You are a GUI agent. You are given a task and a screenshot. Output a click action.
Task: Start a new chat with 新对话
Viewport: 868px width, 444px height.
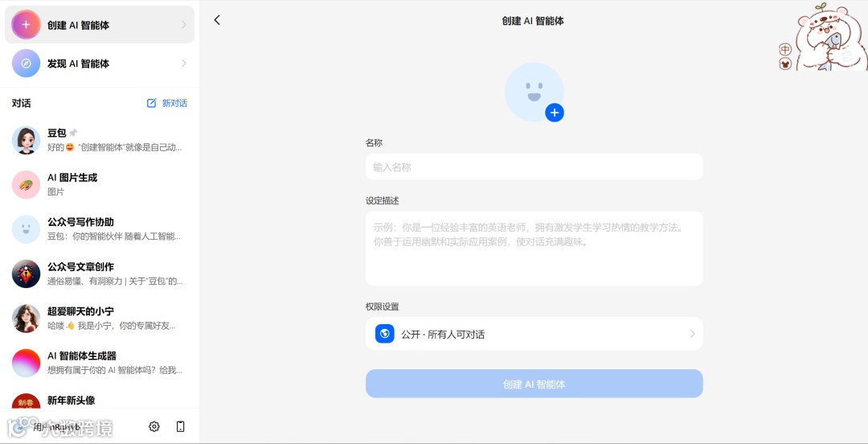(x=167, y=103)
